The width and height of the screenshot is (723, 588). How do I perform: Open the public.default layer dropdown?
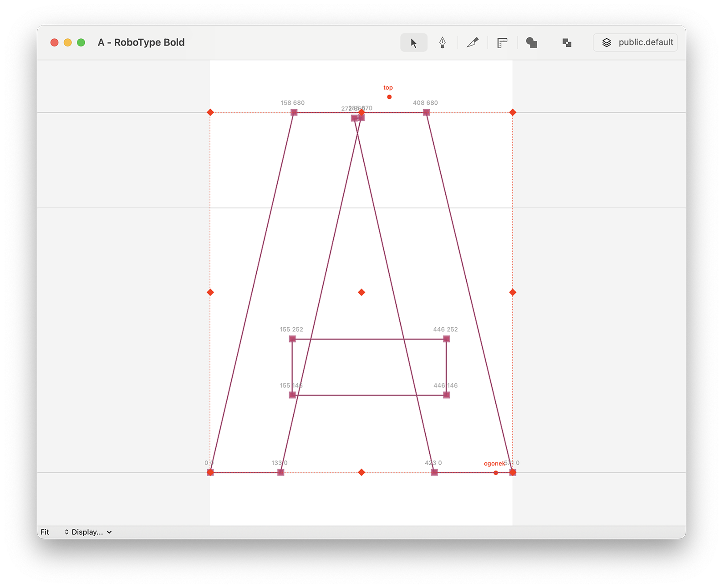coord(645,42)
